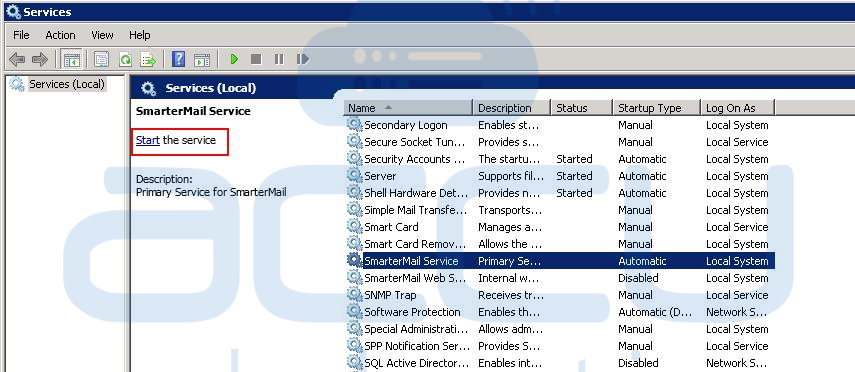This screenshot has height=372, width=855.
Task: Select the Smart Card service name
Action: (392, 227)
